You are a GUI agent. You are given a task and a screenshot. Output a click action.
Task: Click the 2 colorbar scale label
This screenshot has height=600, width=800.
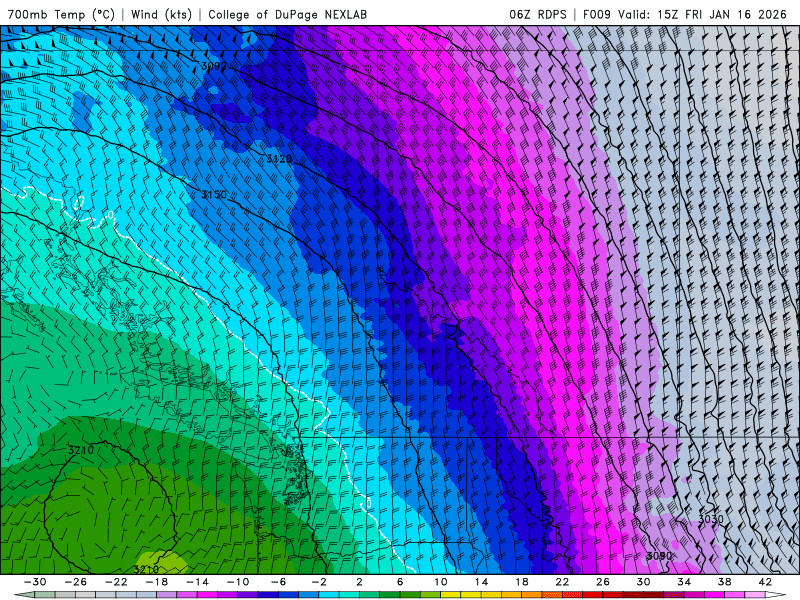coord(360,582)
